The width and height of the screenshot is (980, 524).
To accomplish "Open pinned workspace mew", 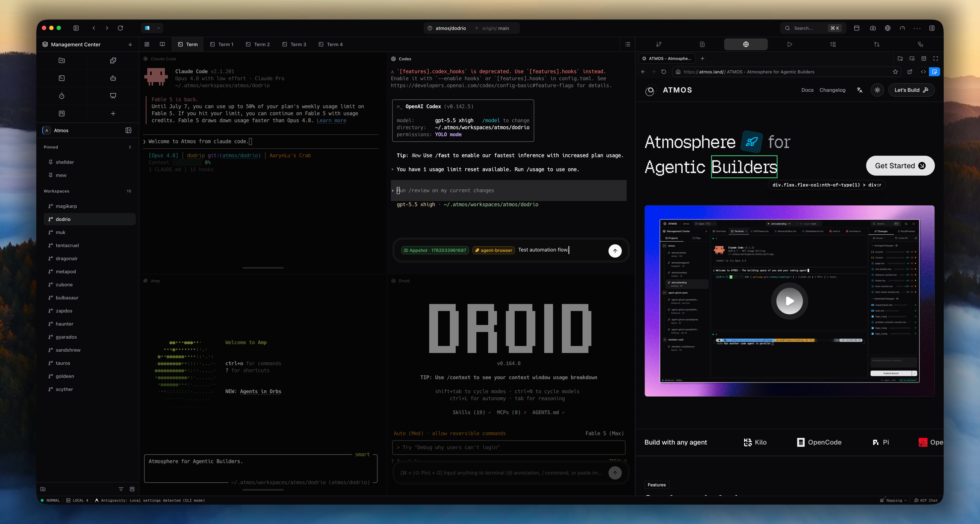I will (x=89, y=175).
